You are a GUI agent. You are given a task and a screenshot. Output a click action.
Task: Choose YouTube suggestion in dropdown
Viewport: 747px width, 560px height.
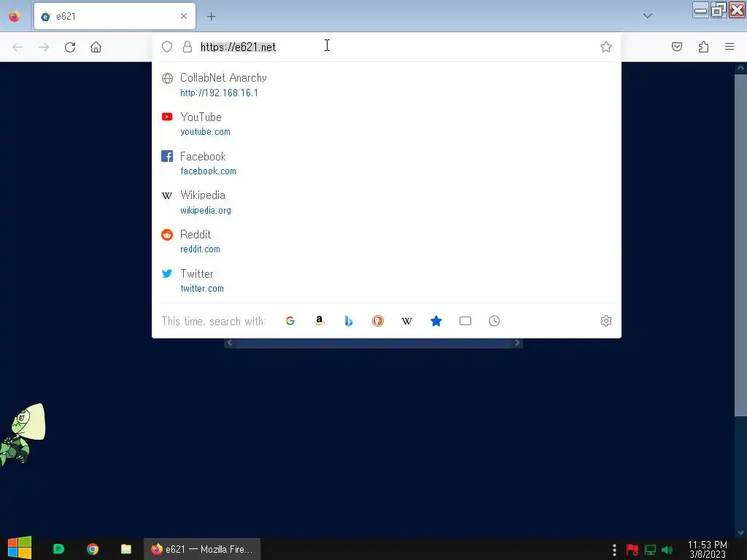tap(387, 124)
